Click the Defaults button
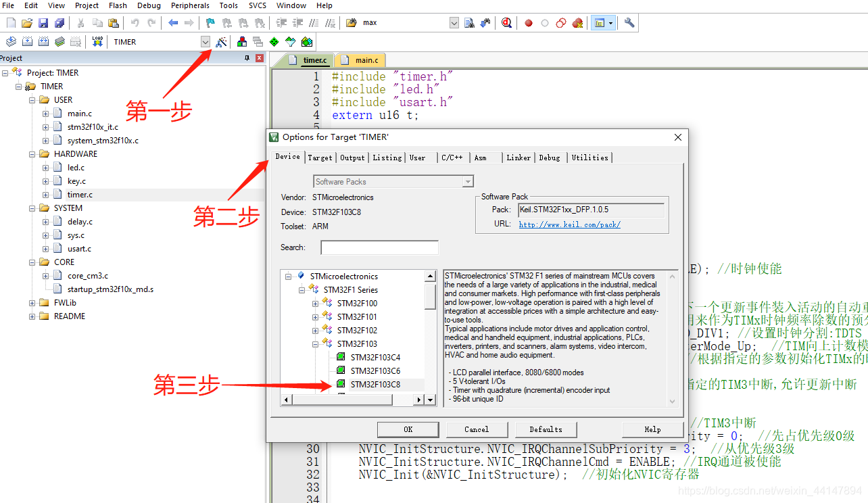This screenshot has height=503, width=868. [x=546, y=429]
